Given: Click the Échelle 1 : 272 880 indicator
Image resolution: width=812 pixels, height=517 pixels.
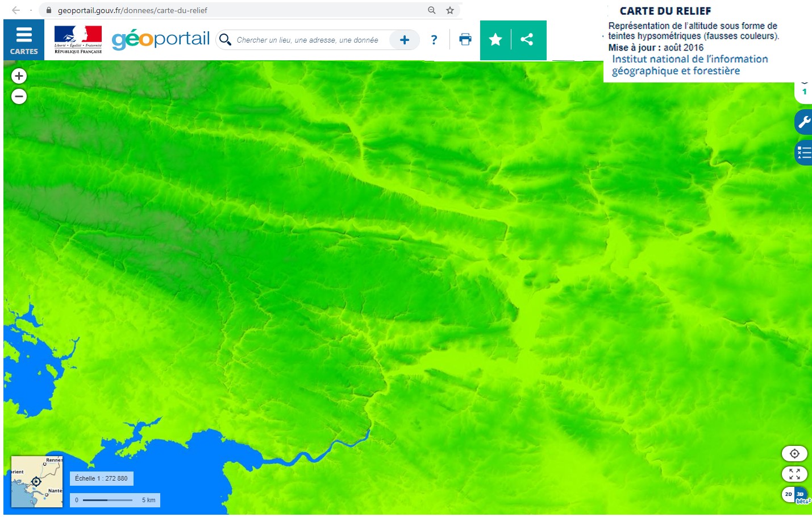Looking at the screenshot, I should pos(102,478).
